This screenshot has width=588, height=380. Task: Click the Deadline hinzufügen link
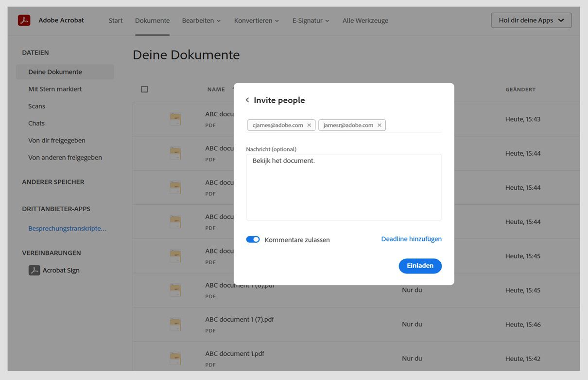tap(411, 239)
